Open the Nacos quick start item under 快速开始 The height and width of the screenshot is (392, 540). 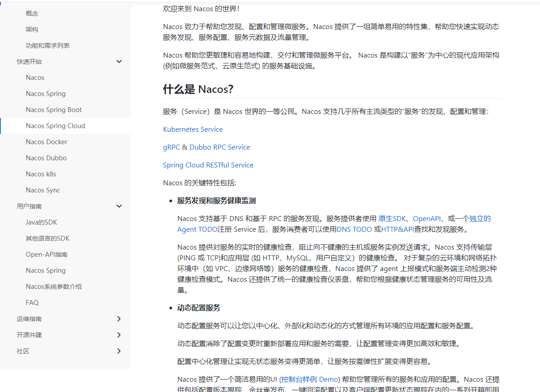(x=35, y=78)
